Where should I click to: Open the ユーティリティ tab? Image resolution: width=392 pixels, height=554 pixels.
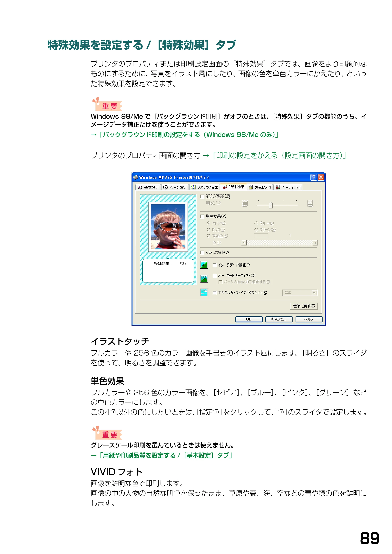(288, 187)
